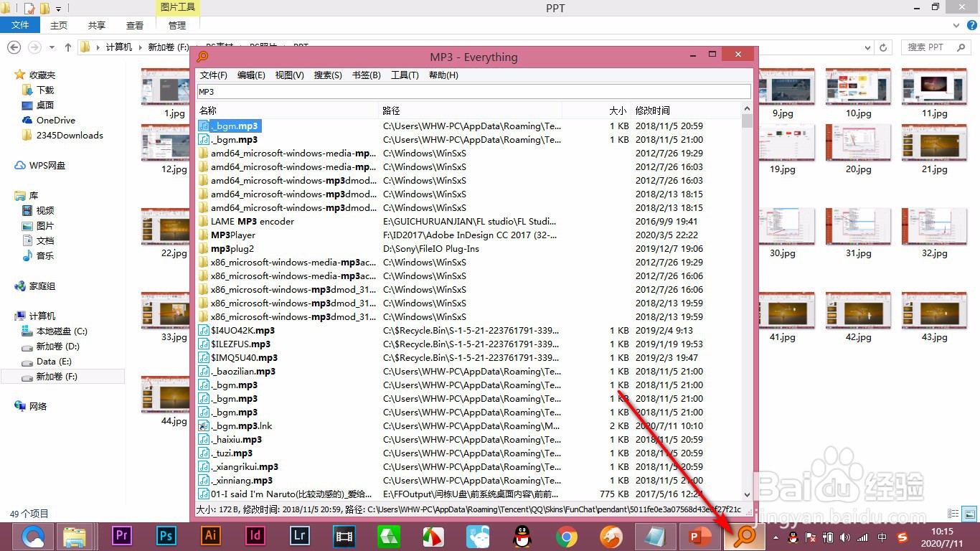
Task: Launch Adobe InDesign from taskbar
Action: point(255,536)
